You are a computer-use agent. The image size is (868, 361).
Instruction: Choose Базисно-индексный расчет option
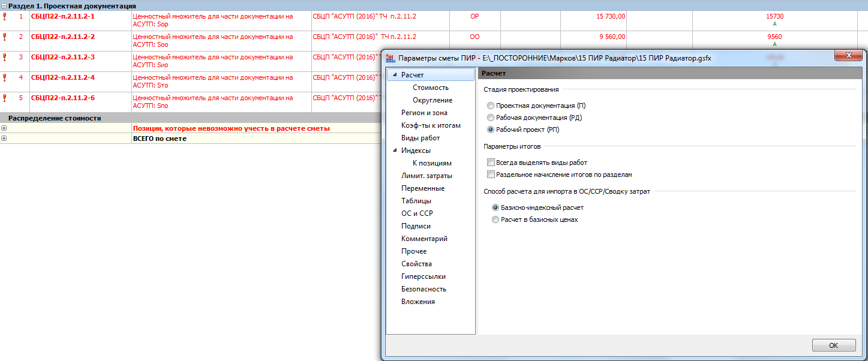[495, 207]
